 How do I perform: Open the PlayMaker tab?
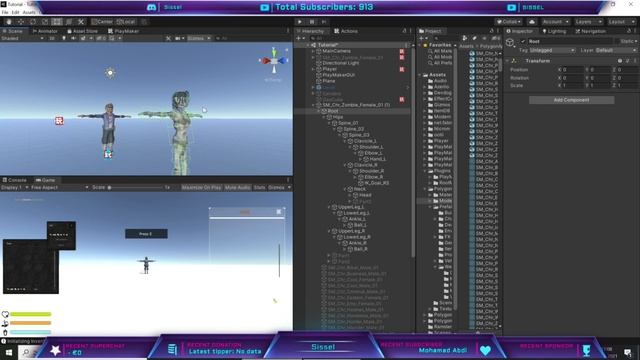click(124, 31)
